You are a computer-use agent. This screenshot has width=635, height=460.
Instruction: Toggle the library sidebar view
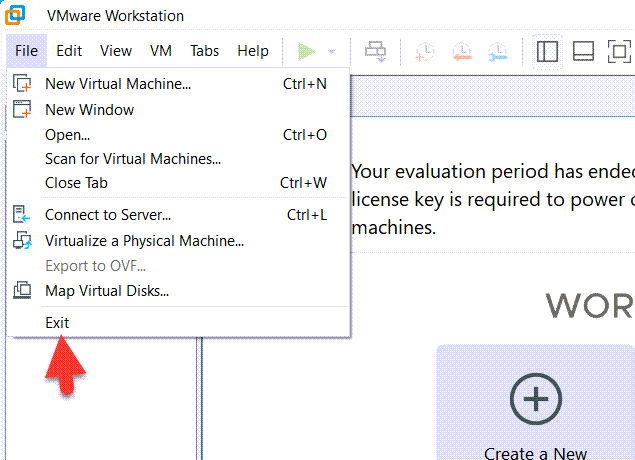pos(547,51)
